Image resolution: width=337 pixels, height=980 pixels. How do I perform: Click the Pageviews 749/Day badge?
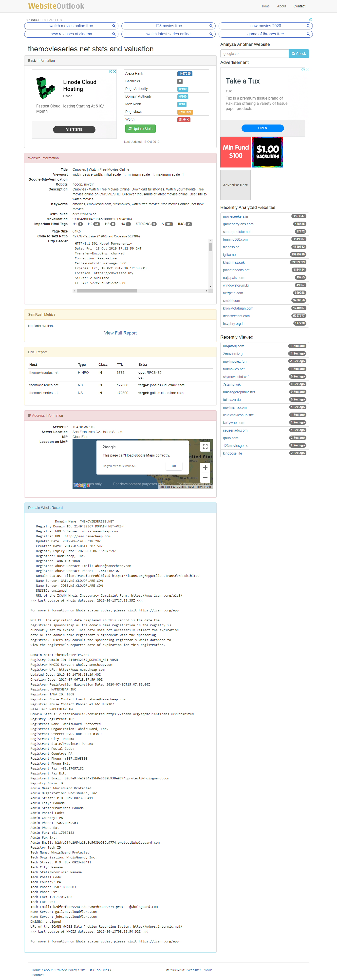pyautogui.click(x=185, y=112)
